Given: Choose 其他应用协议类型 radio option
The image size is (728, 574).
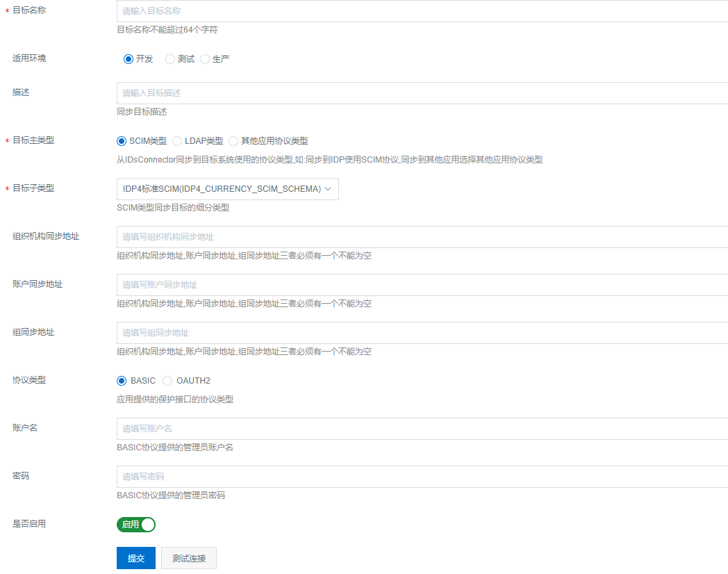Looking at the screenshot, I should (233, 141).
